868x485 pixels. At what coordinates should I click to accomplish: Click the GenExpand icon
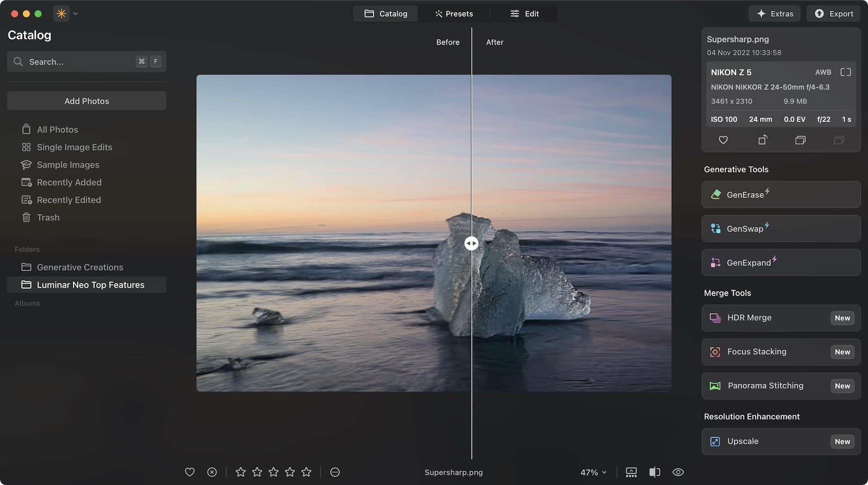(716, 263)
